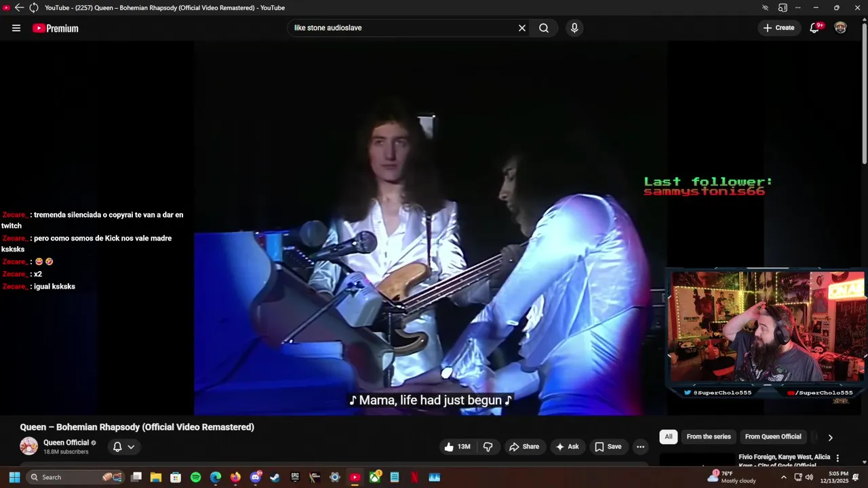
Task: Show more chips with right chevron
Action: coord(830,437)
